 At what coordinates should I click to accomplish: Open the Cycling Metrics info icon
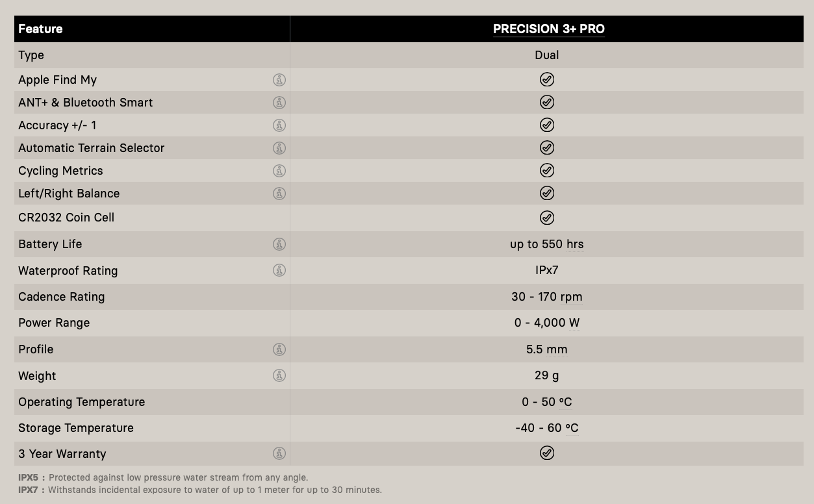279,171
